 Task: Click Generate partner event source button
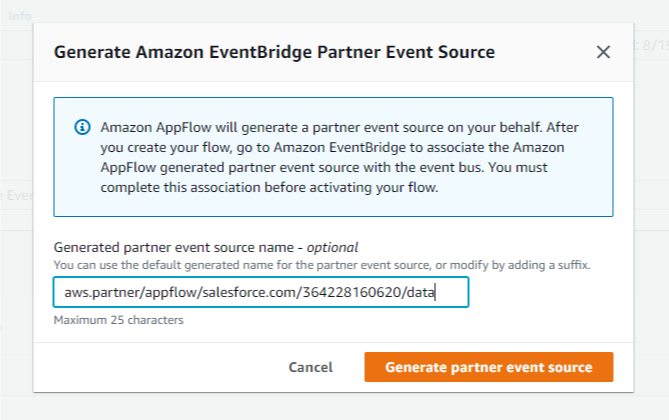click(488, 367)
